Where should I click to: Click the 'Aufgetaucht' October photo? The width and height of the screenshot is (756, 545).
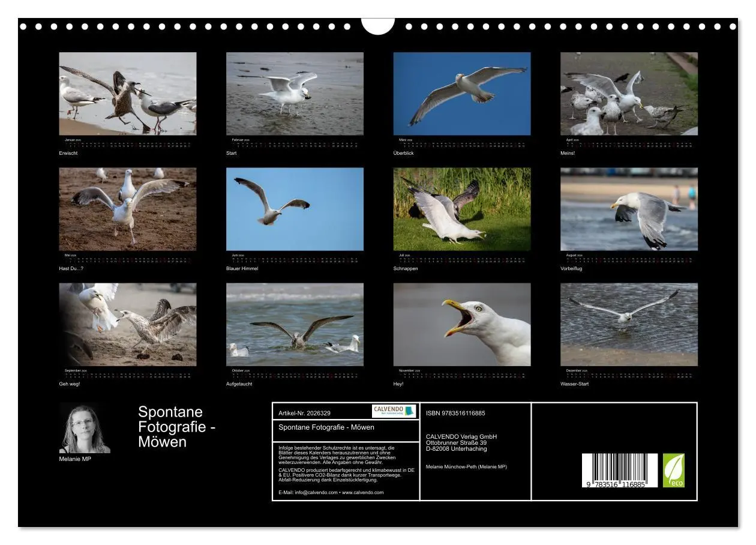[295, 325]
